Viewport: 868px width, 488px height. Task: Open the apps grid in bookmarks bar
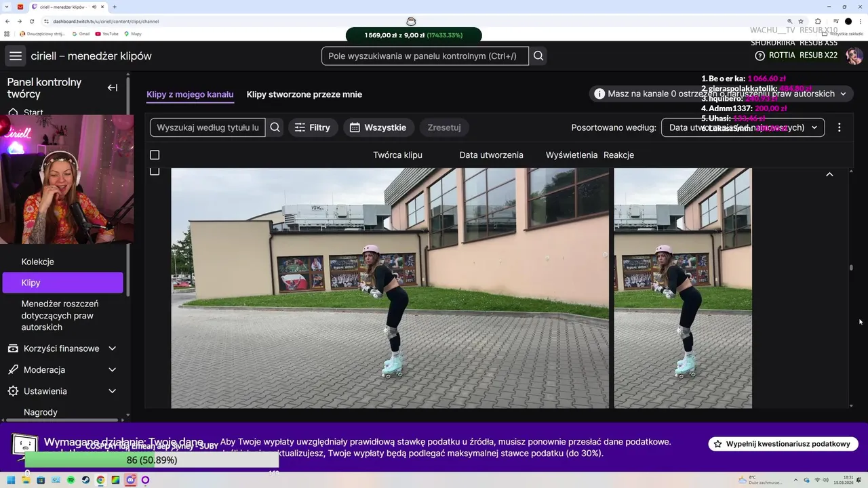[7, 33]
